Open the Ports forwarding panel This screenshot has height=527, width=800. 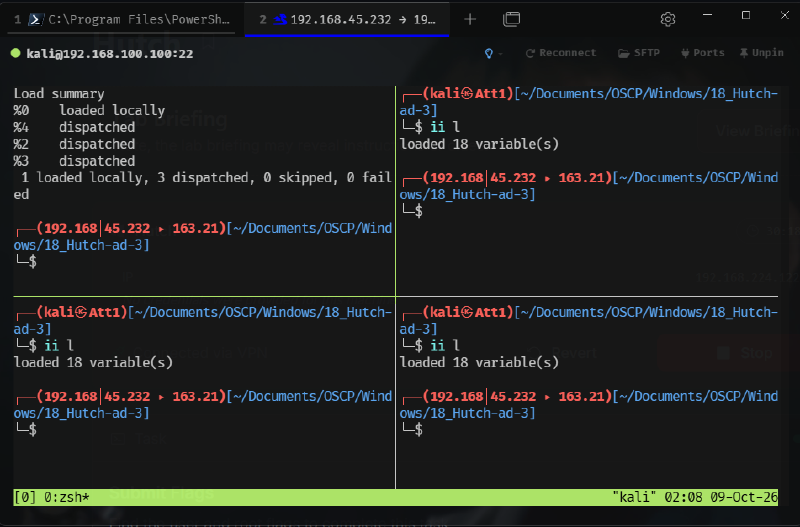click(x=703, y=53)
